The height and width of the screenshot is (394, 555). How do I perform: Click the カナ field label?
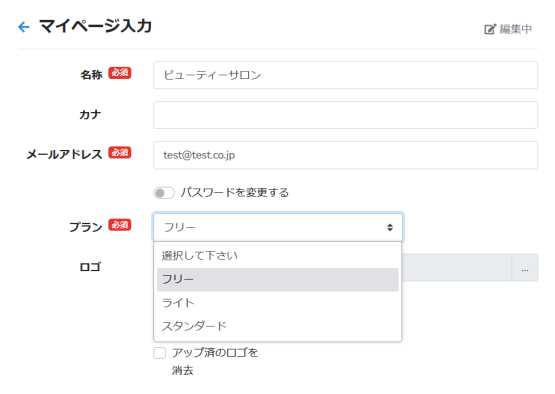click(x=90, y=115)
